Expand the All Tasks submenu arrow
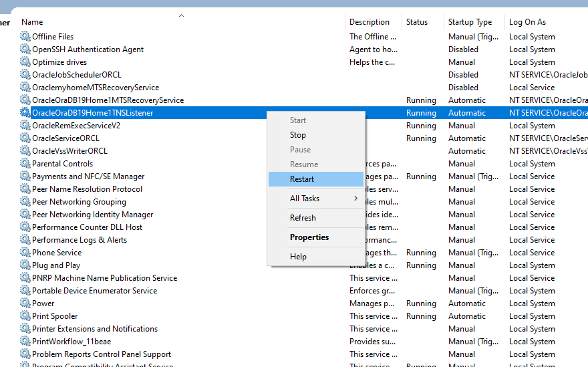The height and width of the screenshot is (367, 588). pyautogui.click(x=356, y=198)
